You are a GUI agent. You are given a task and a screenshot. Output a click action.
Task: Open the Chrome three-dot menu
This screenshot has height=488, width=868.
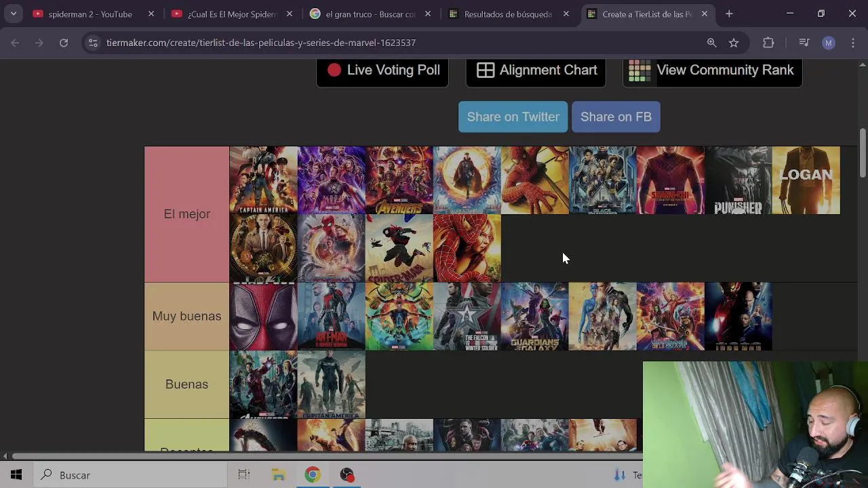[x=853, y=43]
